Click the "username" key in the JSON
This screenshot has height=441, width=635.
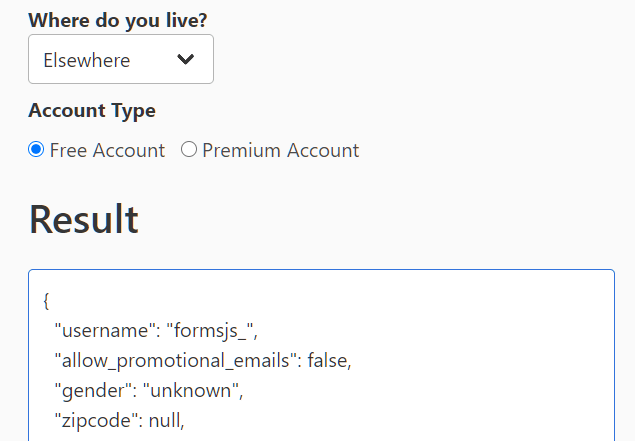[x=98, y=329]
